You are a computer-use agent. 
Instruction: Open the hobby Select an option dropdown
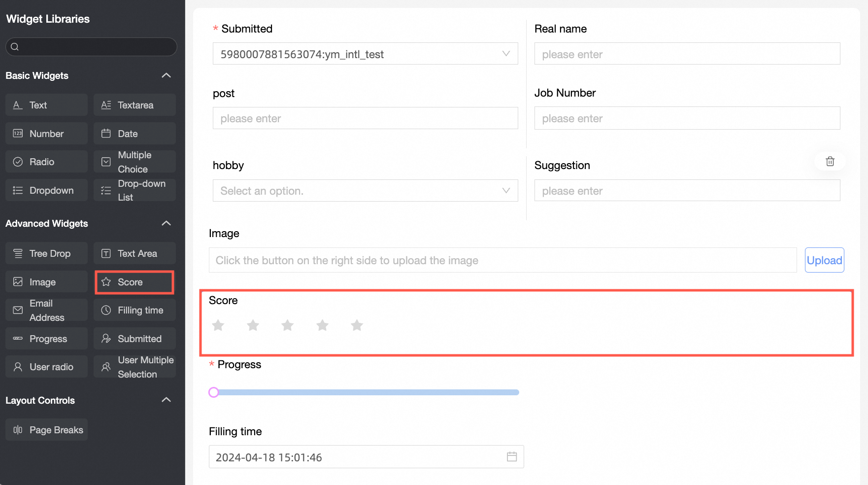365,191
